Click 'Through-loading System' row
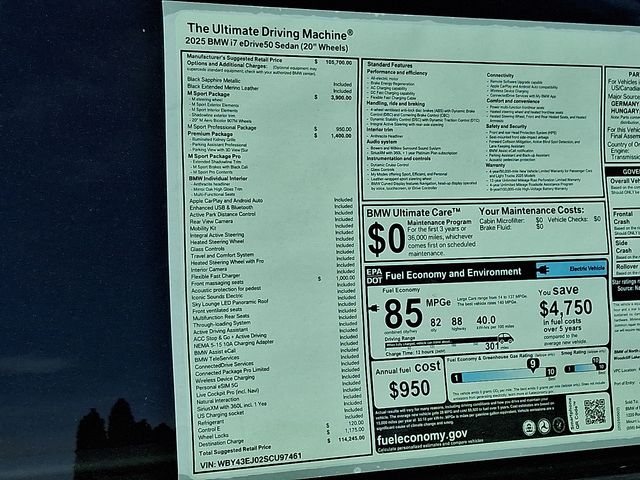 click(x=222, y=324)
